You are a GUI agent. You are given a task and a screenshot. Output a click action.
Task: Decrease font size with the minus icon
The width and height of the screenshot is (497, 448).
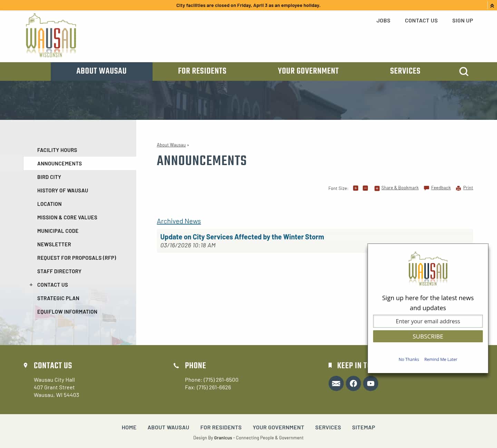click(365, 188)
